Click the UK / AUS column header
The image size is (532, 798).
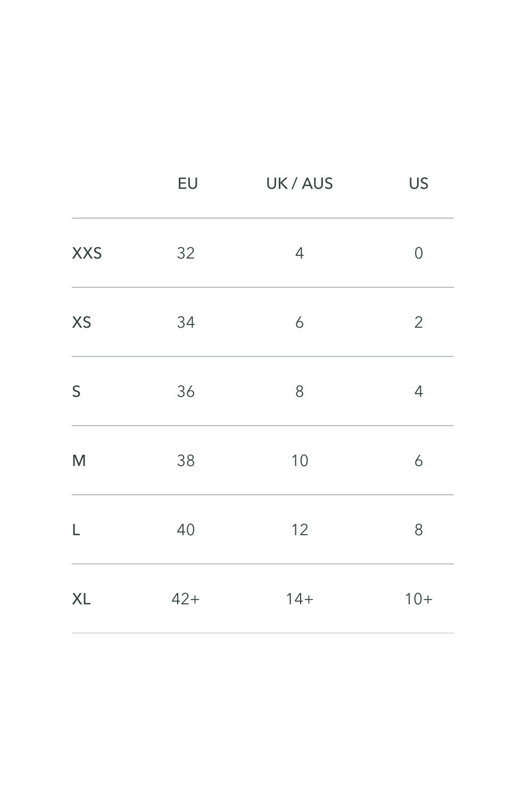pos(300,184)
